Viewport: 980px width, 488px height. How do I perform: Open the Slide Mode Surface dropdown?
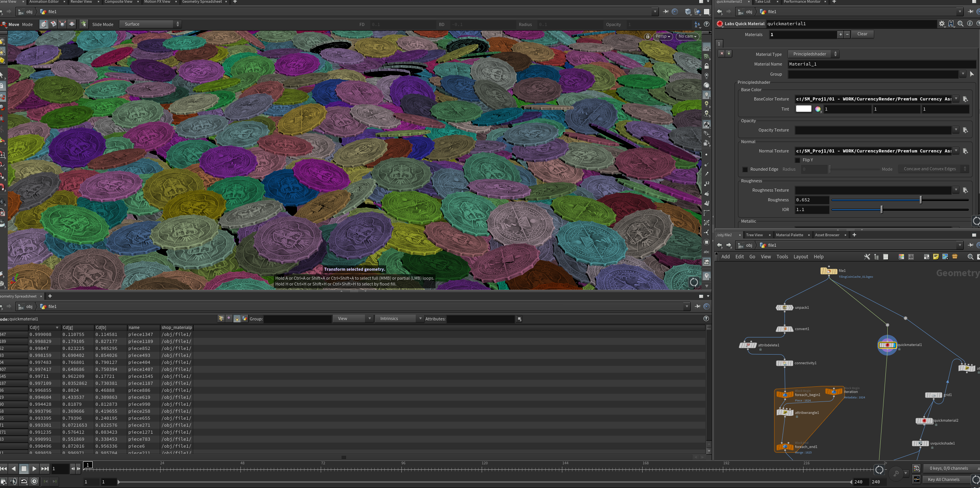[150, 24]
